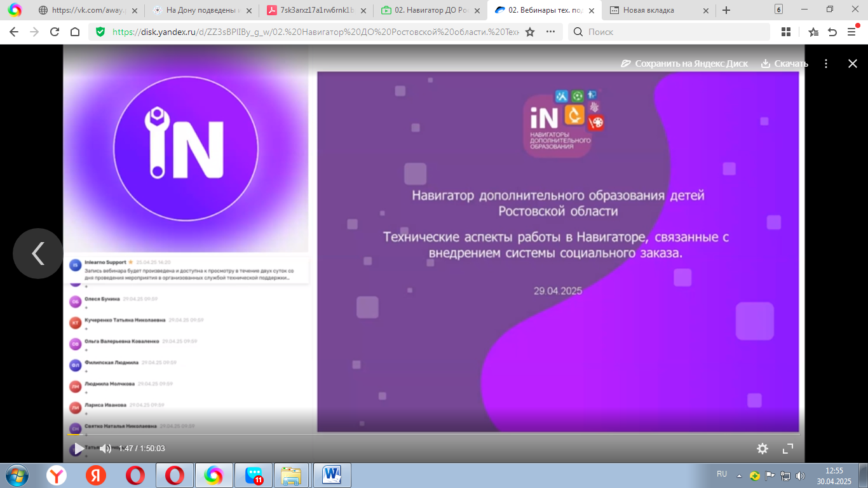Click the undo closed tab arrow
868x488 pixels.
[x=832, y=32]
